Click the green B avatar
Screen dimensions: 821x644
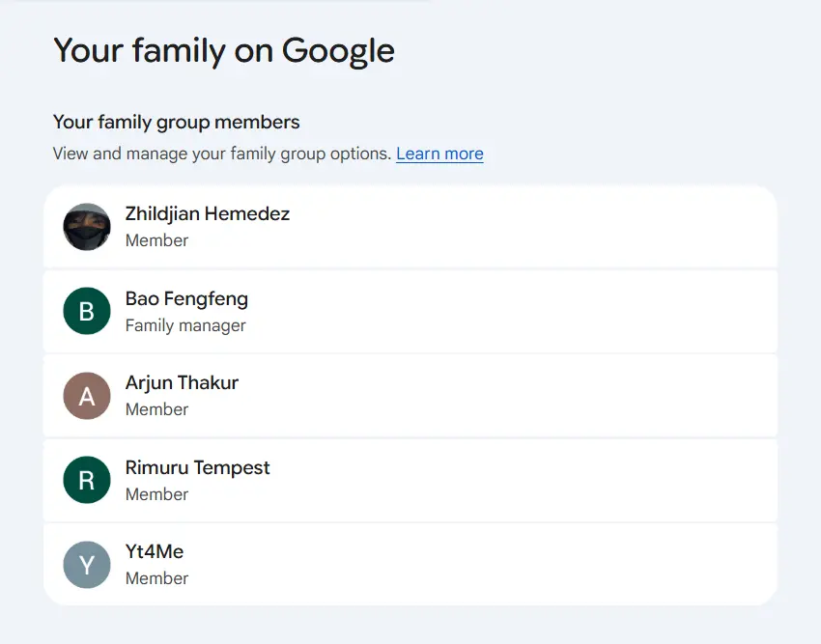point(87,311)
